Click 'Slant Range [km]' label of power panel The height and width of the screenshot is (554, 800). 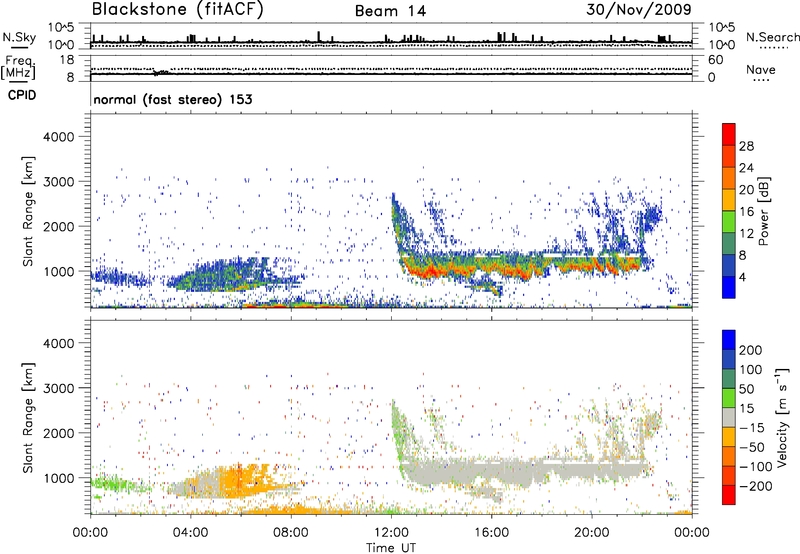28,211
